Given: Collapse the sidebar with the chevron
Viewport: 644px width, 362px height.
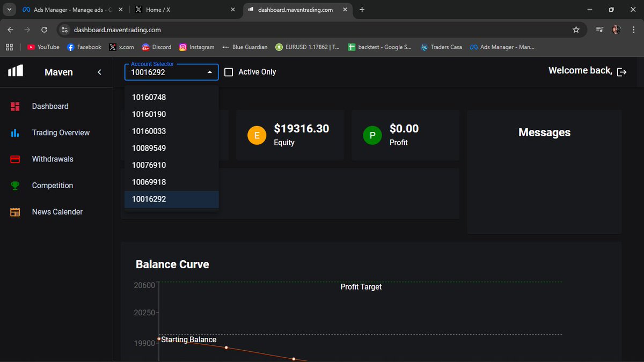Looking at the screenshot, I should (x=99, y=71).
